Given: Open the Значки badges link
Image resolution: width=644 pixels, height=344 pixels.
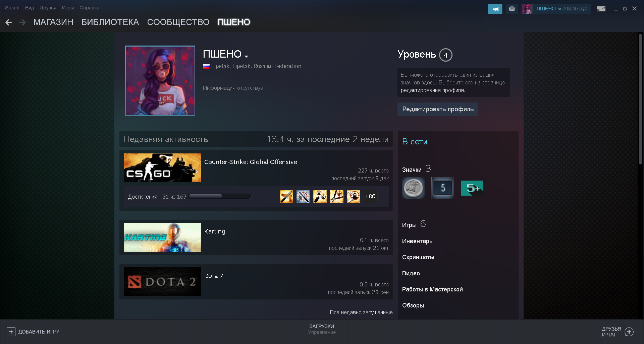Looking at the screenshot, I should [412, 170].
